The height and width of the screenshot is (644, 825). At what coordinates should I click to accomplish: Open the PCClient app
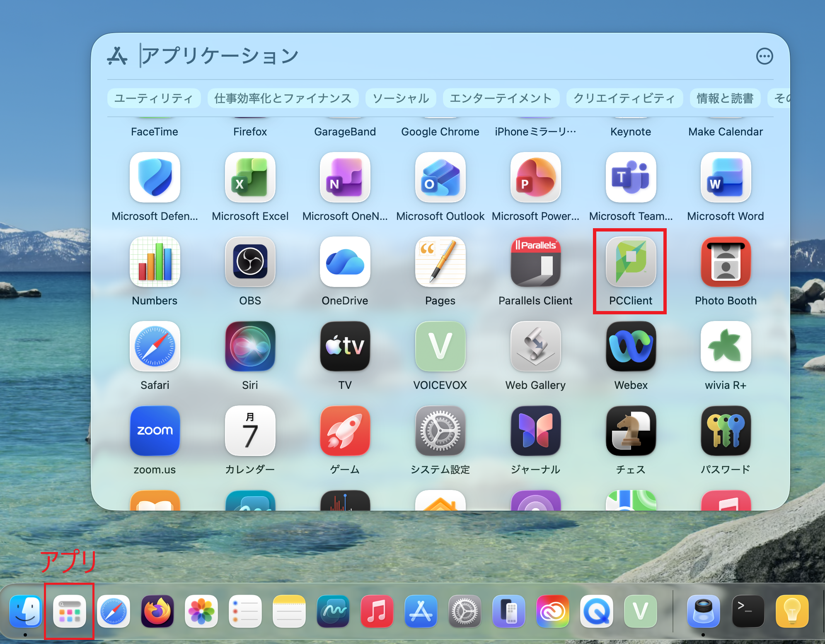pyautogui.click(x=631, y=262)
